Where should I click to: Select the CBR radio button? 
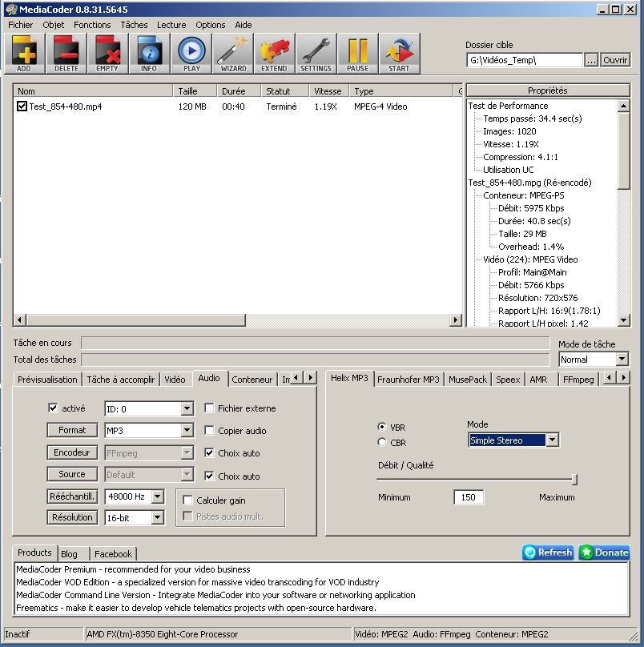(x=382, y=442)
